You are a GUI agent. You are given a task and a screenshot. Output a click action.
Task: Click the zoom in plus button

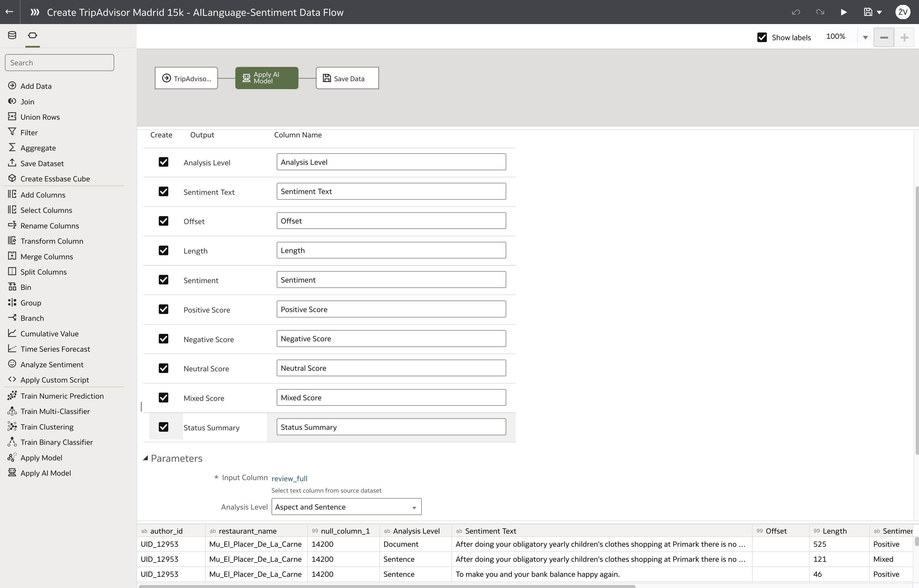pyautogui.click(x=904, y=37)
